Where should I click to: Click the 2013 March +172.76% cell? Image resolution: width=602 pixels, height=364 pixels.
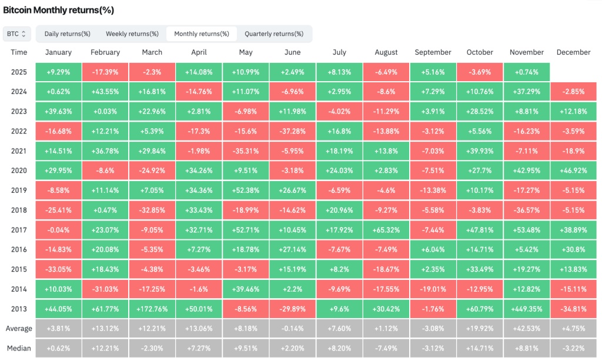[x=152, y=309]
